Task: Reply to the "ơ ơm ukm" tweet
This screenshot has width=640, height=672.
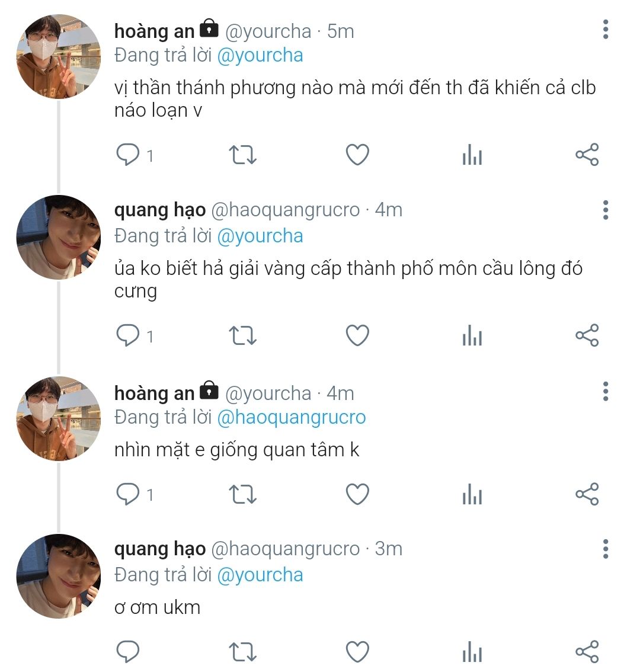Action: click(127, 652)
